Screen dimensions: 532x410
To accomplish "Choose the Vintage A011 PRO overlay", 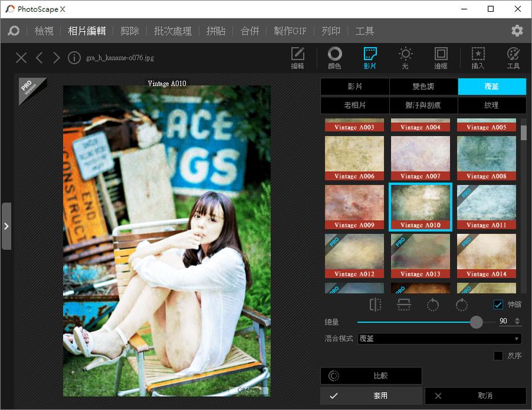I will 487,207.
